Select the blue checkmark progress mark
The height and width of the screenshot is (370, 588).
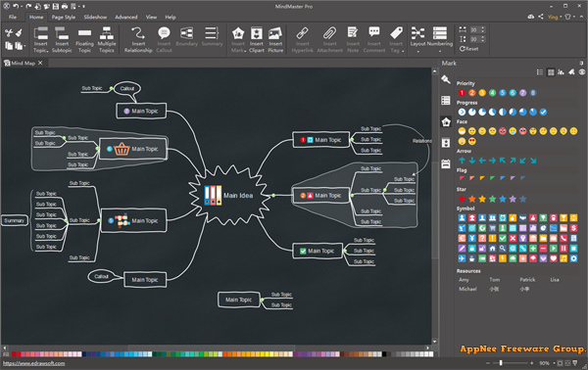pyautogui.click(x=543, y=112)
